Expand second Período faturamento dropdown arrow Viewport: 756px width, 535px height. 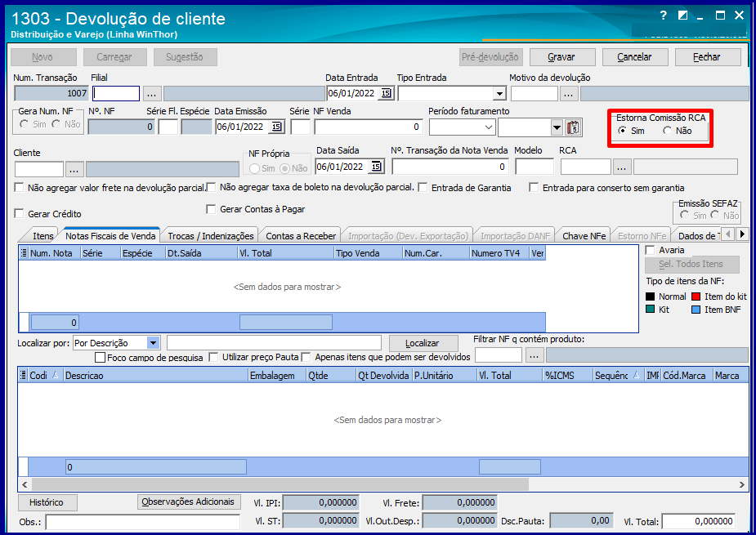(557, 127)
